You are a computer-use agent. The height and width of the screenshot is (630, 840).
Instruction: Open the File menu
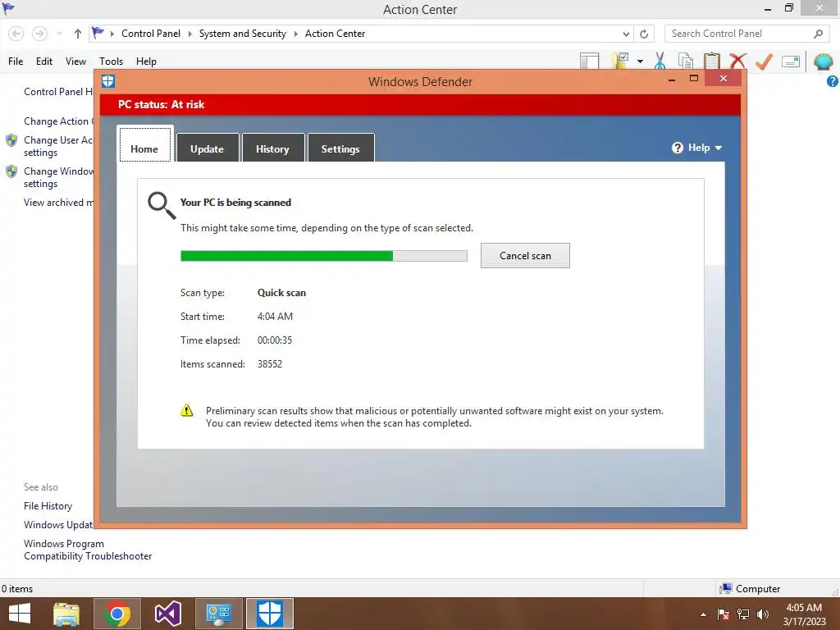click(x=16, y=61)
